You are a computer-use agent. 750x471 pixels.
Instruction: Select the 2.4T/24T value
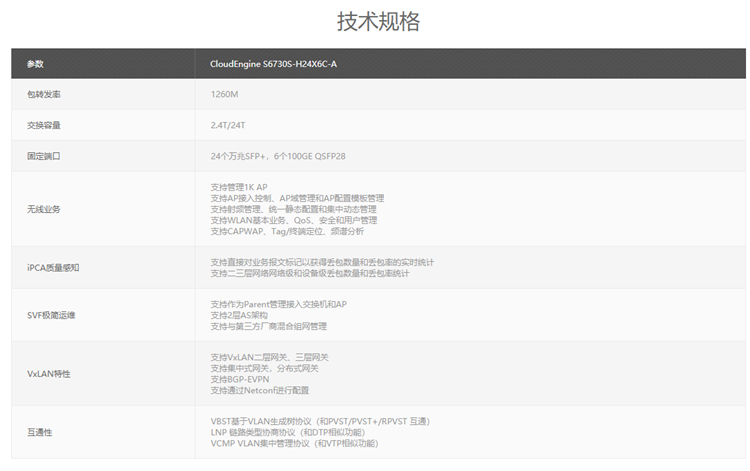click(x=229, y=125)
